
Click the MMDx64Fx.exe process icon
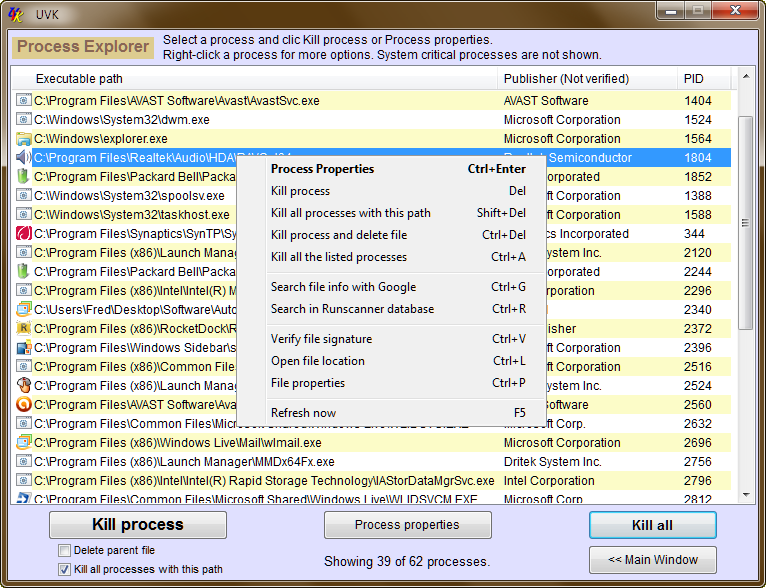coord(23,462)
